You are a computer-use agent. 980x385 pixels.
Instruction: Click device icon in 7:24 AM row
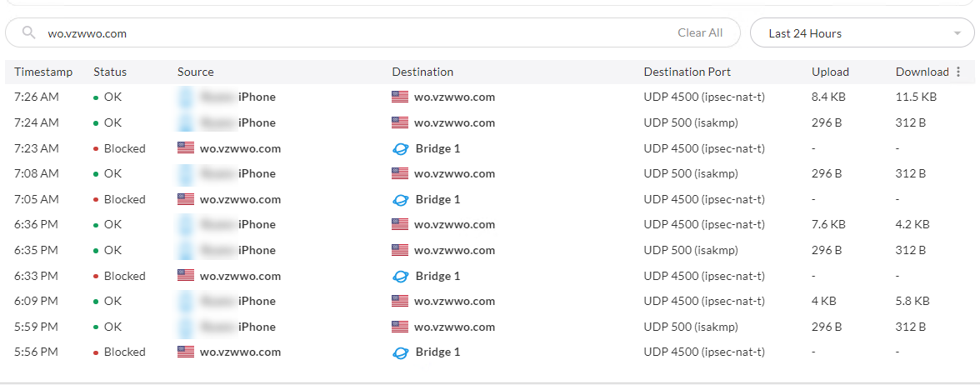pyautogui.click(x=186, y=122)
